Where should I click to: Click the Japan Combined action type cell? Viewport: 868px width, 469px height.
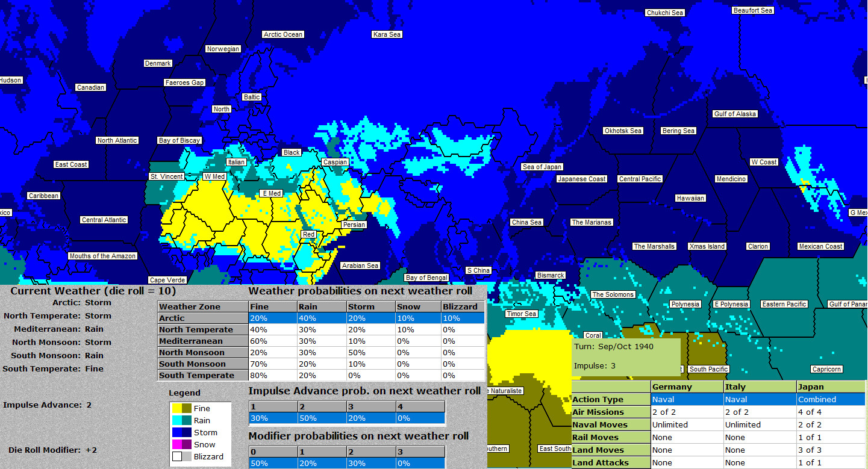831,399
